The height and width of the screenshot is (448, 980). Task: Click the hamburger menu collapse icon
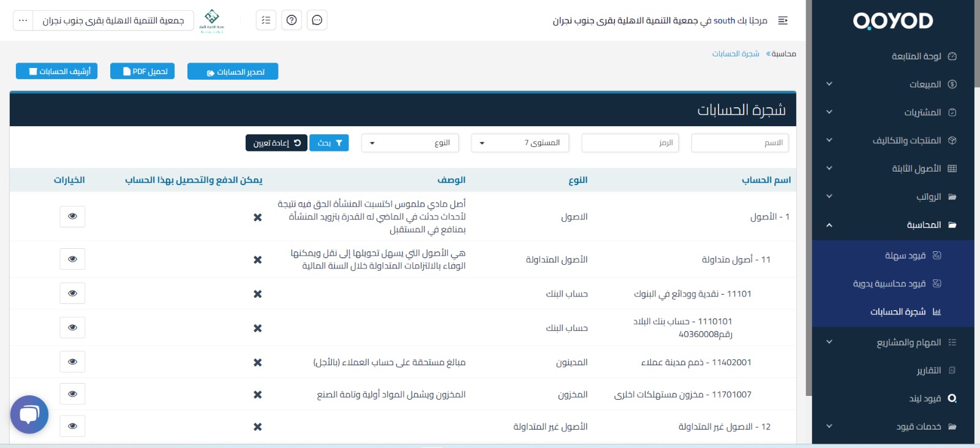click(x=782, y=21)
